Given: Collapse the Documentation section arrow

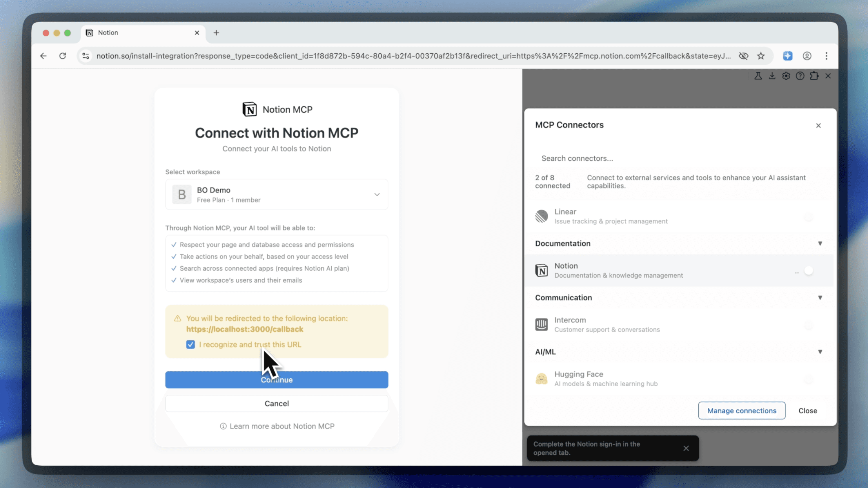Looking at the screenshot, I should [x=820, y=243].
